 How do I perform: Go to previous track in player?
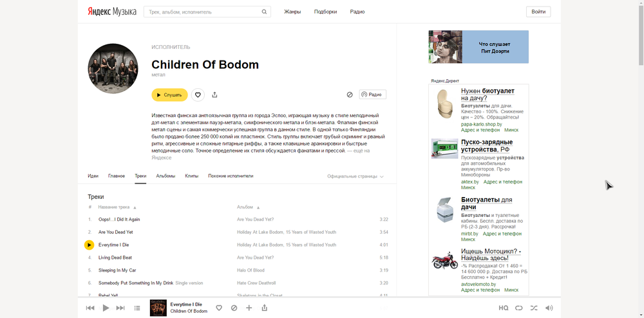coord(90,308)
